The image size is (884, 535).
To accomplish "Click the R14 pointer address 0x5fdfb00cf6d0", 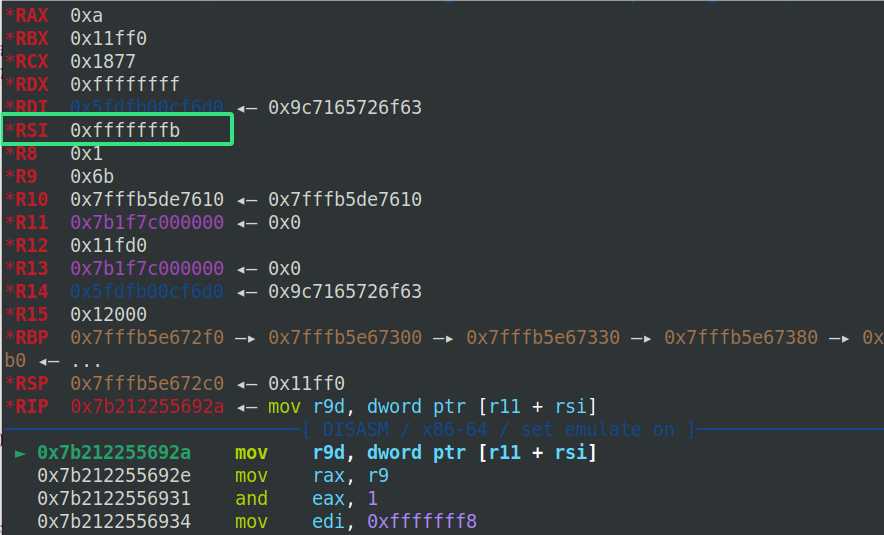I will click(x=147, y=292).
